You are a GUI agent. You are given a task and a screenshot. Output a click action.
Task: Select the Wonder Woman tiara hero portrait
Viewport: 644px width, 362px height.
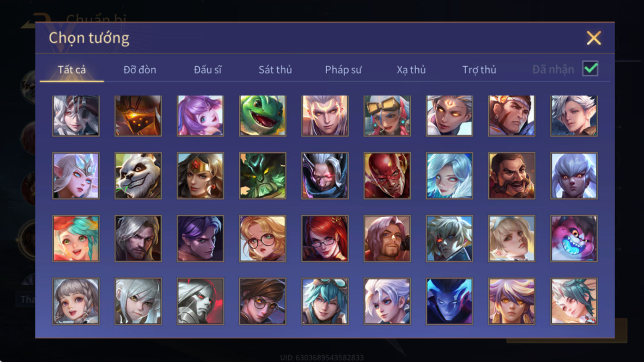201,176
